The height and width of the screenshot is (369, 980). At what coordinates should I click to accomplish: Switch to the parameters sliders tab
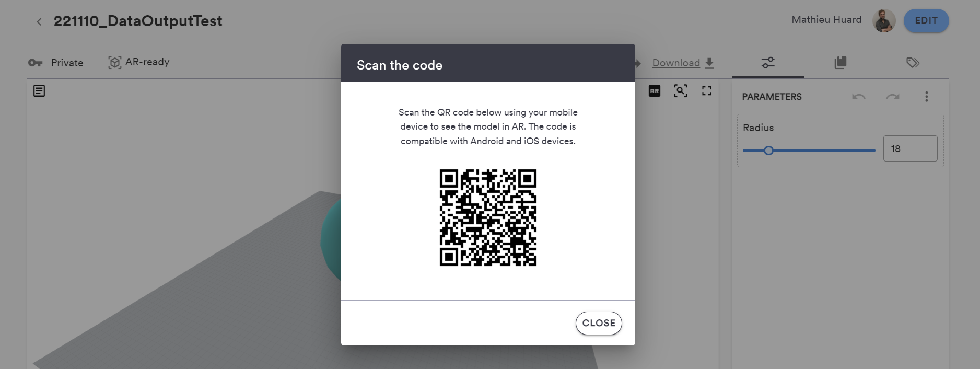[x=768, y=63]
